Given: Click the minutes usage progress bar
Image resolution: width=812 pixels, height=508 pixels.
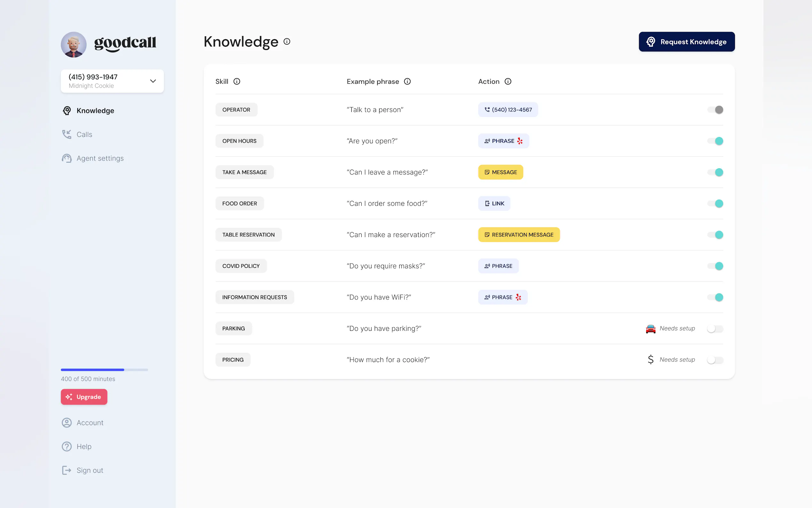Looking at the screenshot, I should (x=104, y=369).
